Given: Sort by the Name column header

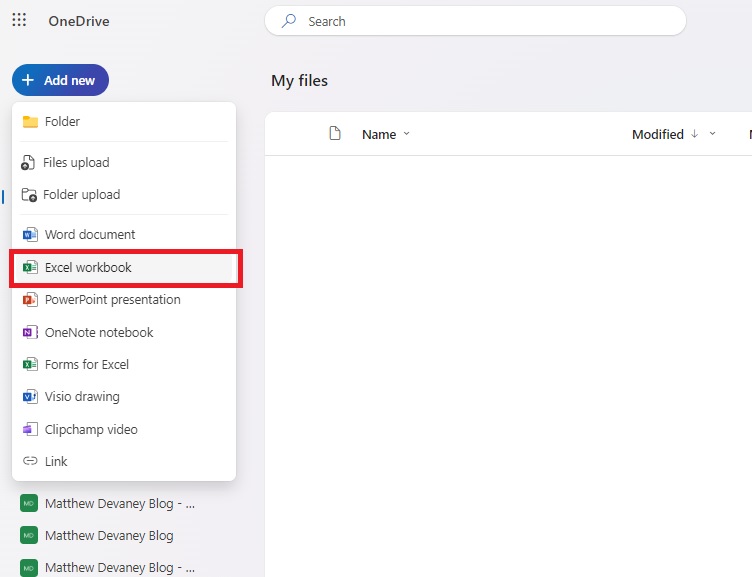Looking at the screenshot, I should [379, 134].
